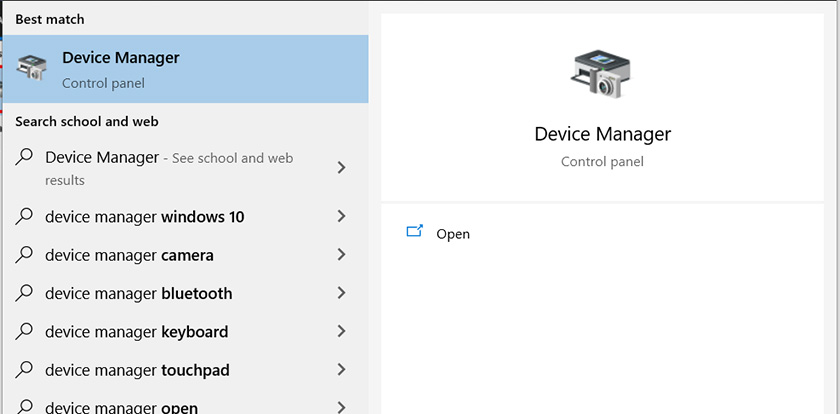Choose 'Device Manager - See school and web results' text

[x=168, y=168]
